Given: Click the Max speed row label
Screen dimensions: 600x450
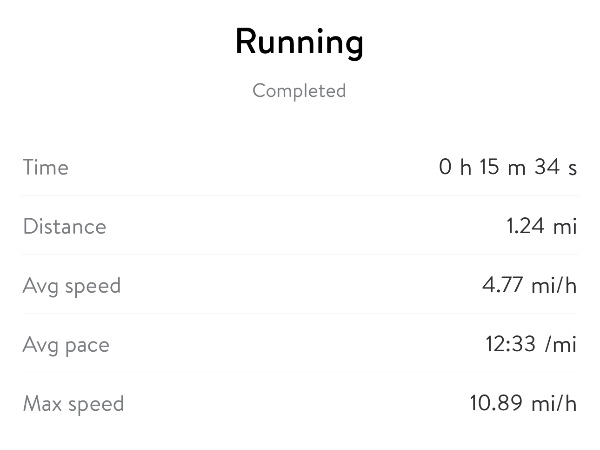Looking at the screenshot, I should tap(73, 404).
